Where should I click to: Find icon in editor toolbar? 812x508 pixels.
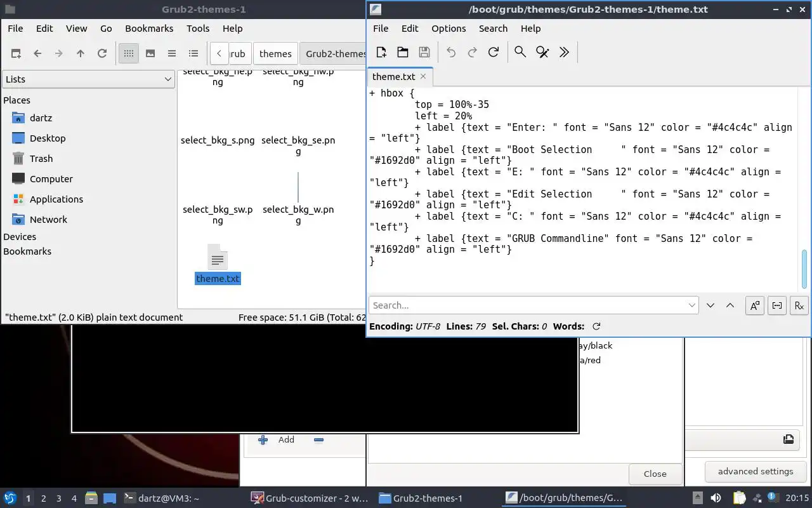coord(520,53)
